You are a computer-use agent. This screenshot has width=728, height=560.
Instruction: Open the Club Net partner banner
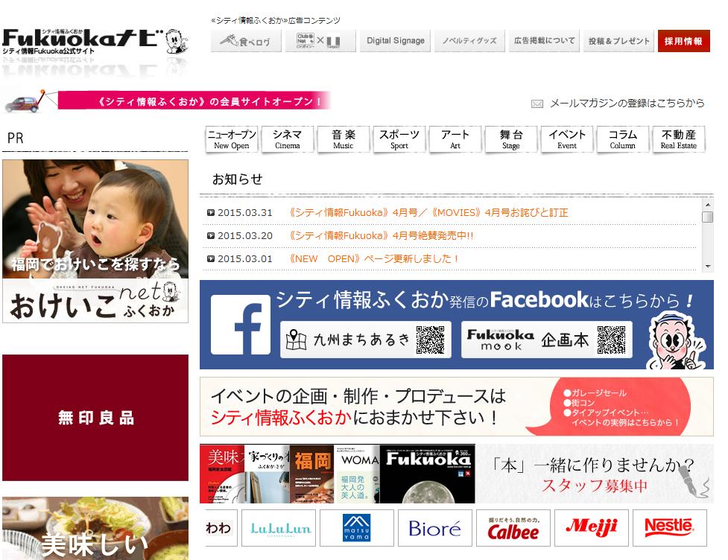point(320,41)
